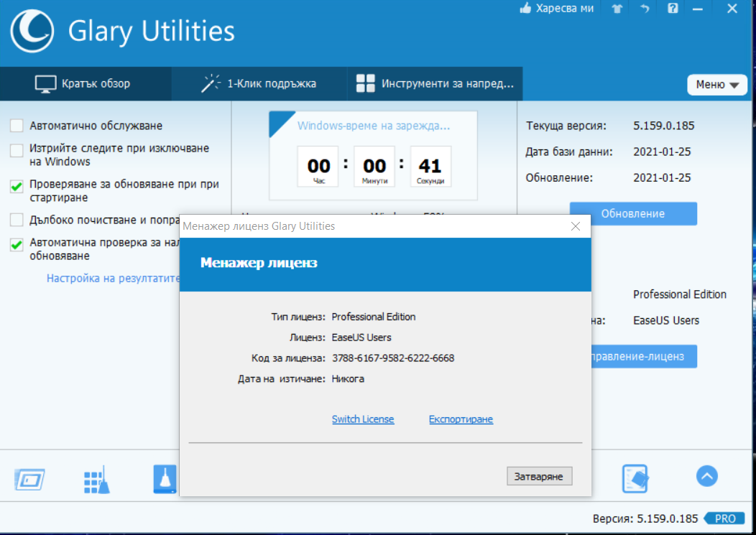
Task: Open the Инструменти за напред... tab
Action: (x=435, y=84)
